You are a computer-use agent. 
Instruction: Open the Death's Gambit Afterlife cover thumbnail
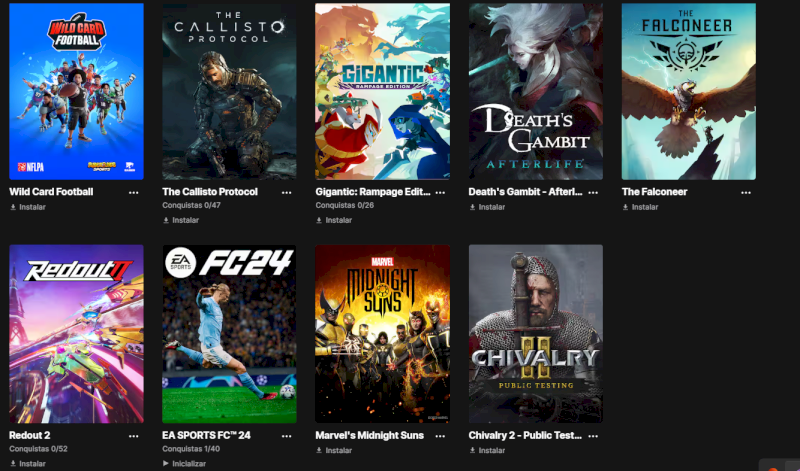tap(536, 91)
